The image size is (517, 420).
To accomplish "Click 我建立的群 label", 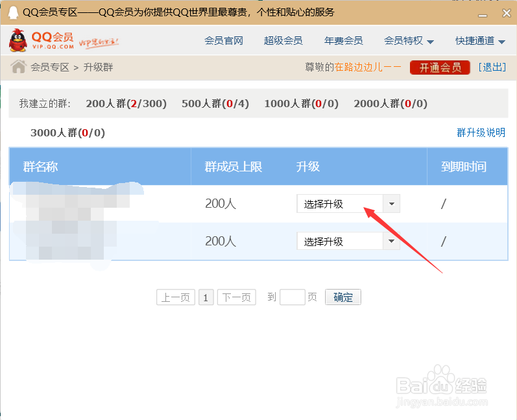I will [45, 104].
